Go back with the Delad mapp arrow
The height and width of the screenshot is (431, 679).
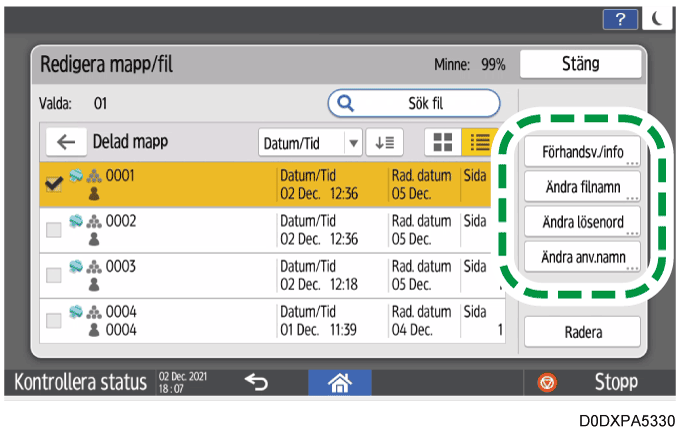click(x=66, y=142)
